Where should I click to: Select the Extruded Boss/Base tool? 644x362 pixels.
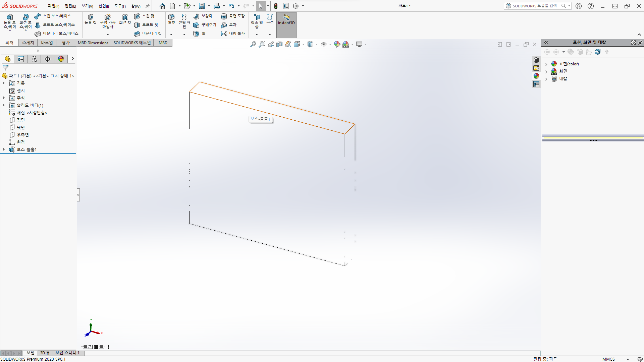coord(10,23)
